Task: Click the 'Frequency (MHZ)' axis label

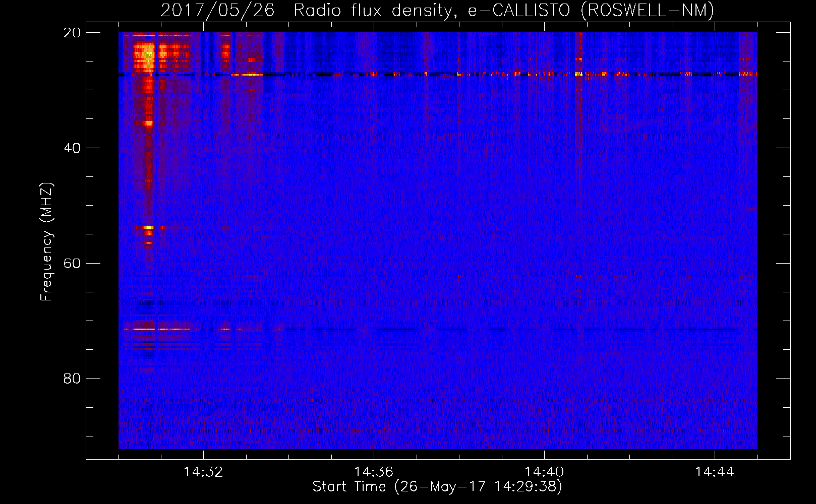Action: click(x=46, y=242)
